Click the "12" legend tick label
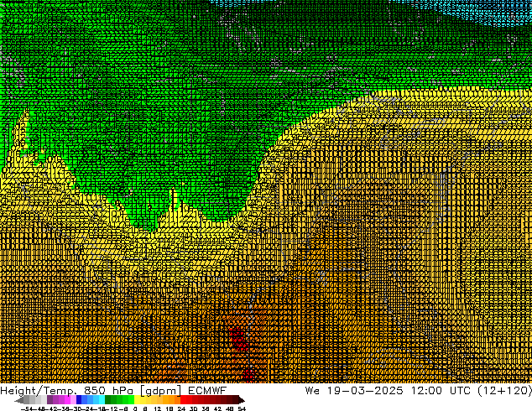532x411 pixels. click(x=158, y=408)
